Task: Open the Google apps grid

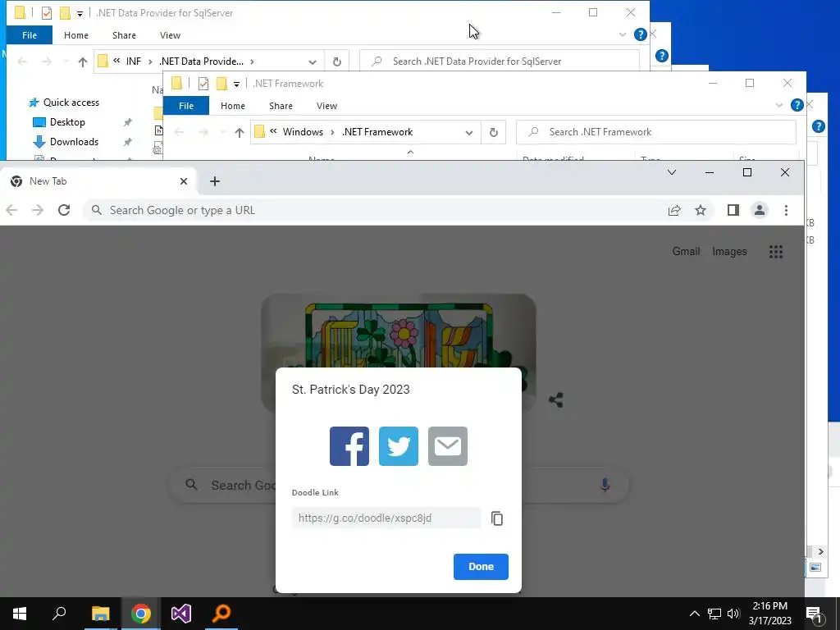Action: pos(776,251)
